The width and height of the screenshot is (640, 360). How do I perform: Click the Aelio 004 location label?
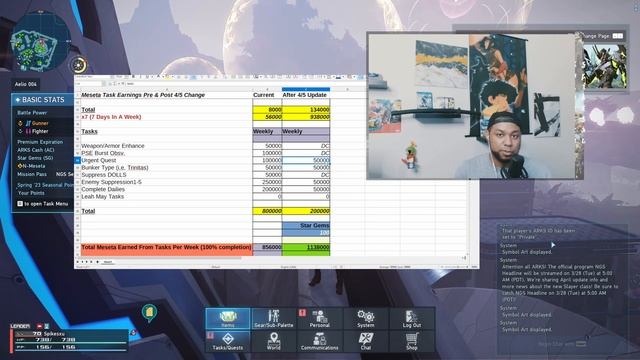click(x=26, y=84)
